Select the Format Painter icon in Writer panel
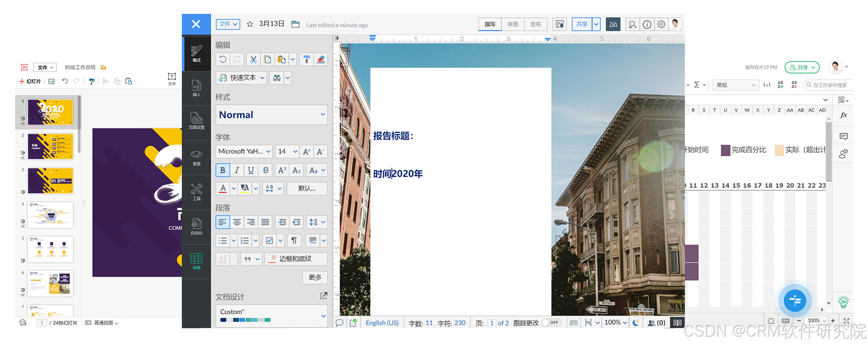The height and width of the screenshot is (345, 868). 307,59
